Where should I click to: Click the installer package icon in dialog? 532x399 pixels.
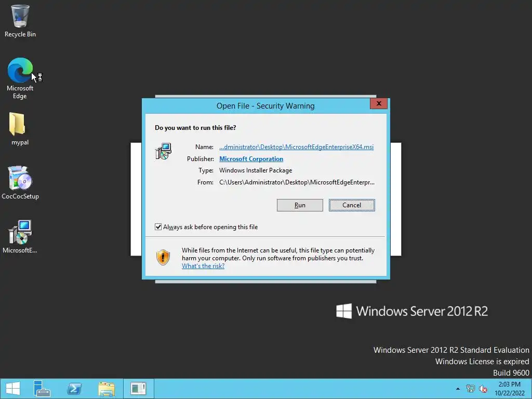point(163,151)
